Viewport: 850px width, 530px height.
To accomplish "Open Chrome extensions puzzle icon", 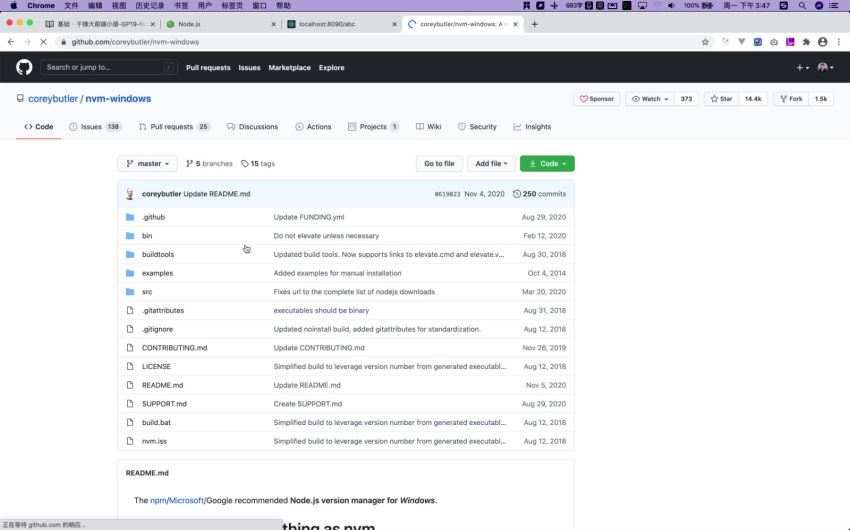I will pyautogui.click(x=806, y=42).
